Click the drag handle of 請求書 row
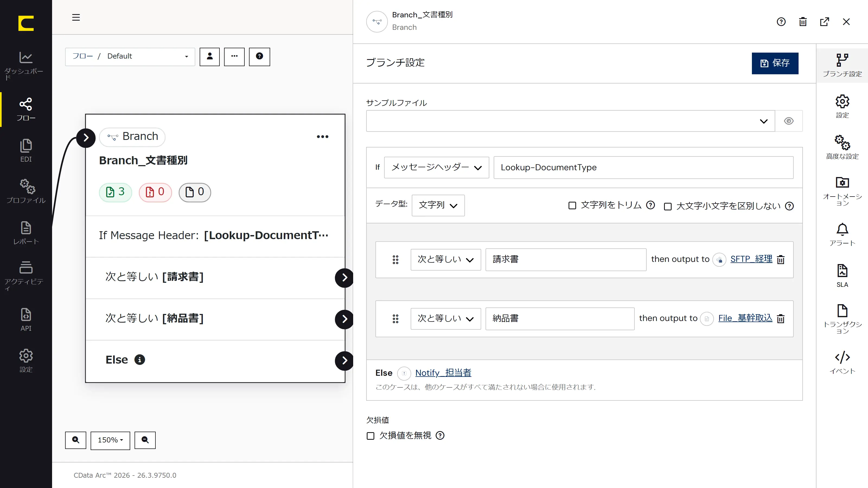The image size is (868, 488). (395, 259)
